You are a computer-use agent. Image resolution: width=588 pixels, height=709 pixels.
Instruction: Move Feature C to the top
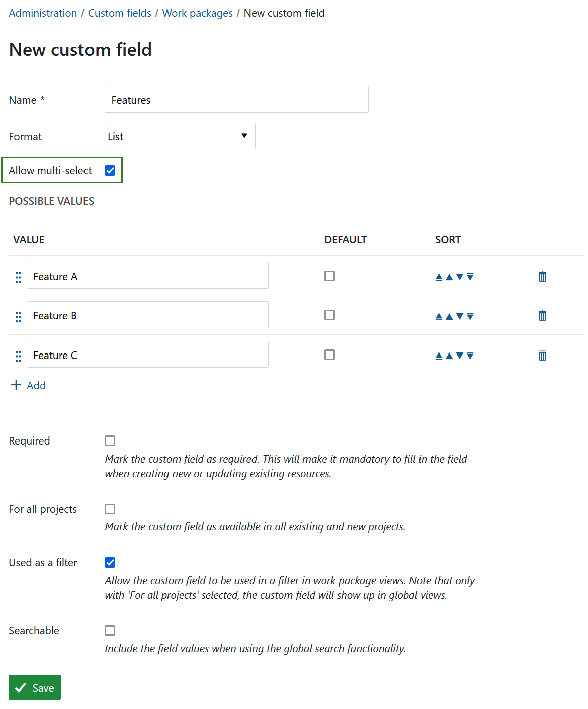pyautogui.click(x=439, y=356)
